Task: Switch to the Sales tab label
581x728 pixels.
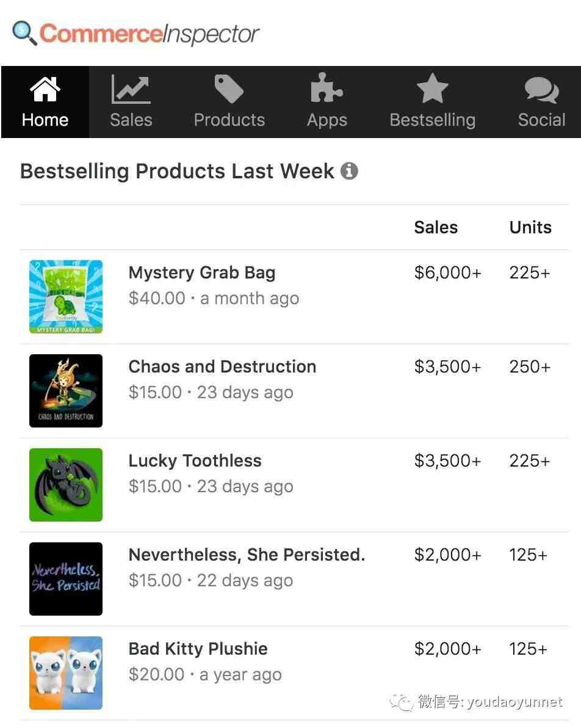Action: pyautogui.click(x=131, y=120)
